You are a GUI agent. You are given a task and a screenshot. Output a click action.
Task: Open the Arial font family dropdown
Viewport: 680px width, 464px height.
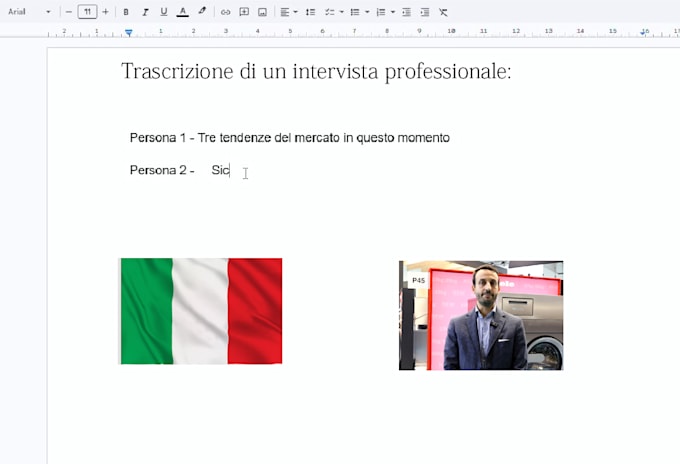click(29, 12)
